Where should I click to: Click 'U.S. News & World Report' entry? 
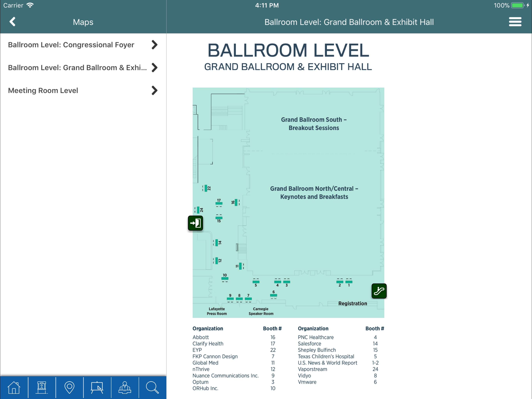click(328, 363)
